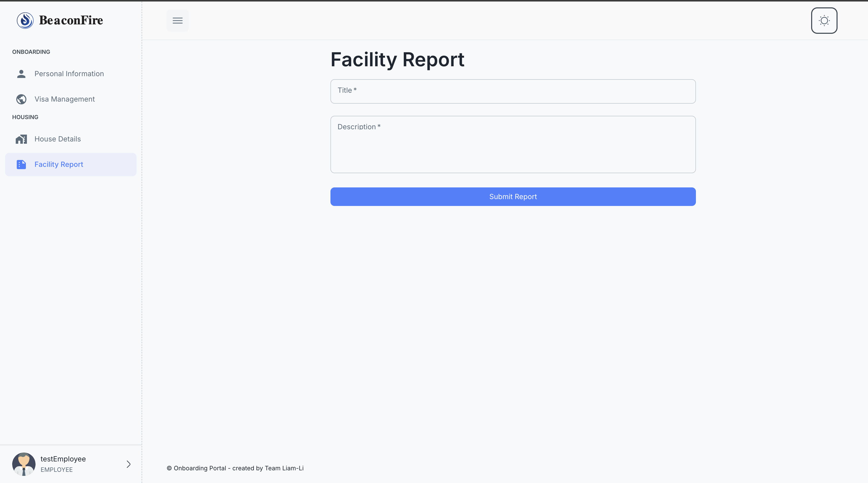The height and width of the screenshot is (483, 868).
Task: Click the house icon next to House Details
Action: click(21, 139)
